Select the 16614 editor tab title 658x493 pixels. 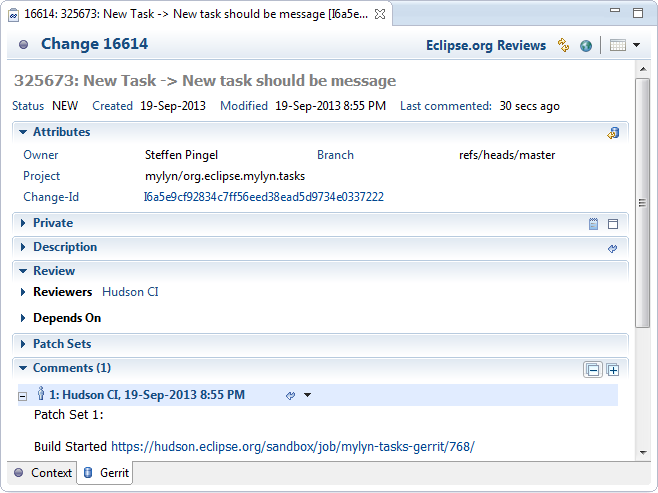(x=196, y=14)
